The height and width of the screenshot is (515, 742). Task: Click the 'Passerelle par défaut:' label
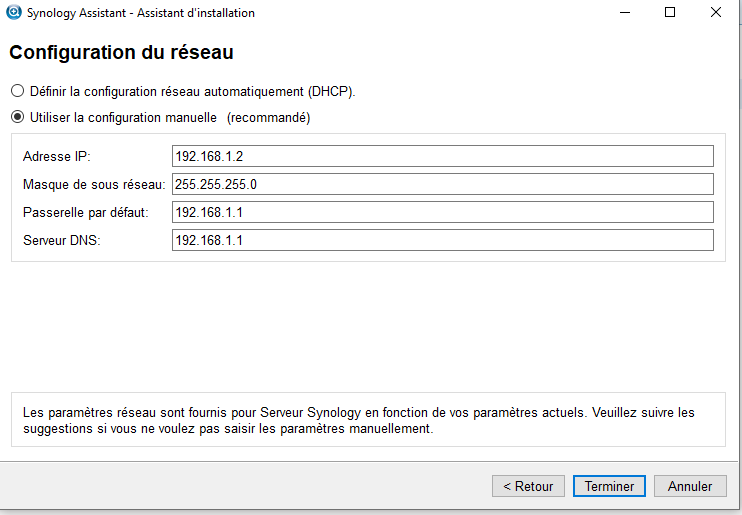(86, 212)
